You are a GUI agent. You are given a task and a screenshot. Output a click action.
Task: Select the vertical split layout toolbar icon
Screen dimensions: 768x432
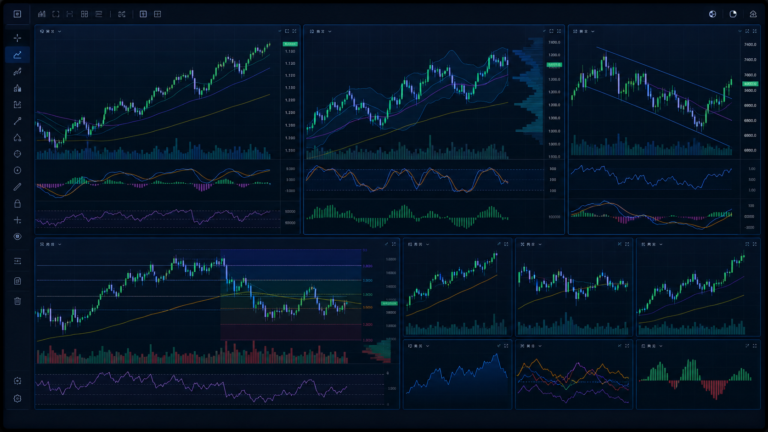[143, 14]
